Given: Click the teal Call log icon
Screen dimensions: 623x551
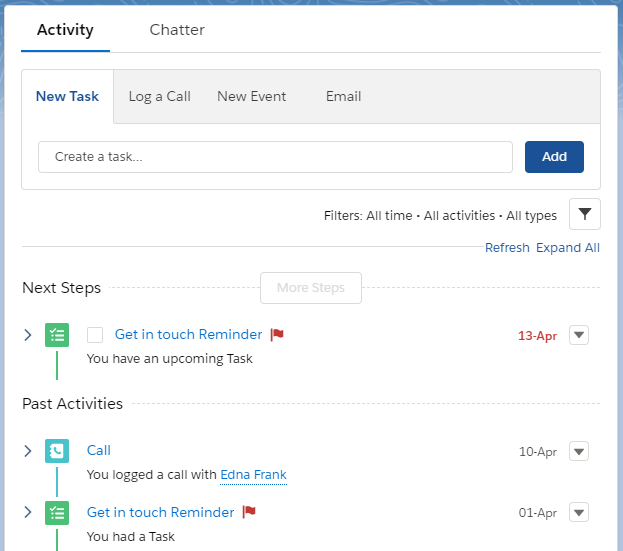Looking at the screenshot, I should pos(57,451).
